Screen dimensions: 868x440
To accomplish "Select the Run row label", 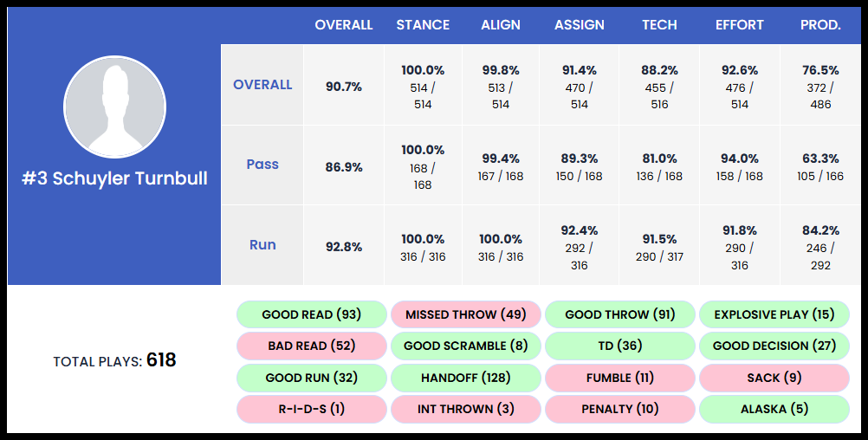I will tap(262, 245).
